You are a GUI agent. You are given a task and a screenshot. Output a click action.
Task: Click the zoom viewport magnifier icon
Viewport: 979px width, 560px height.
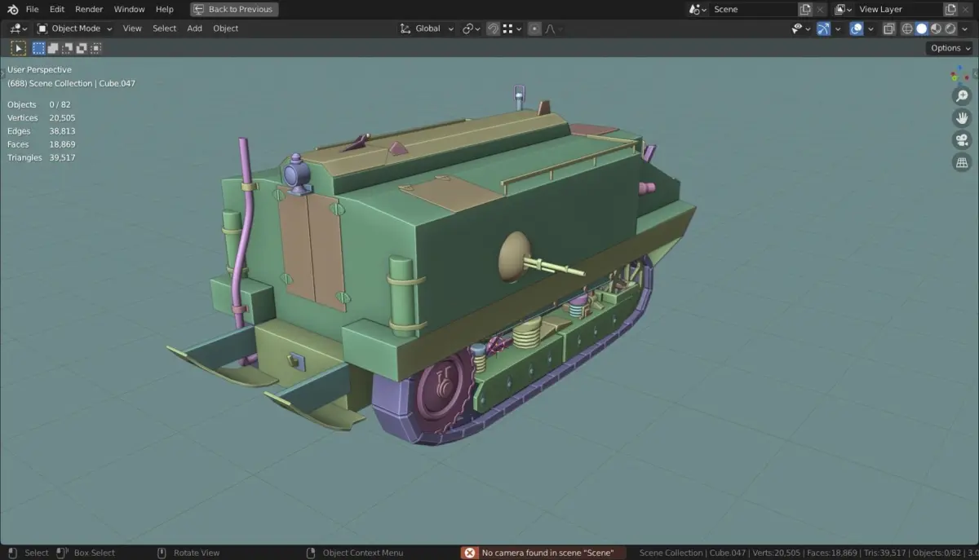[x=962, y=95]
